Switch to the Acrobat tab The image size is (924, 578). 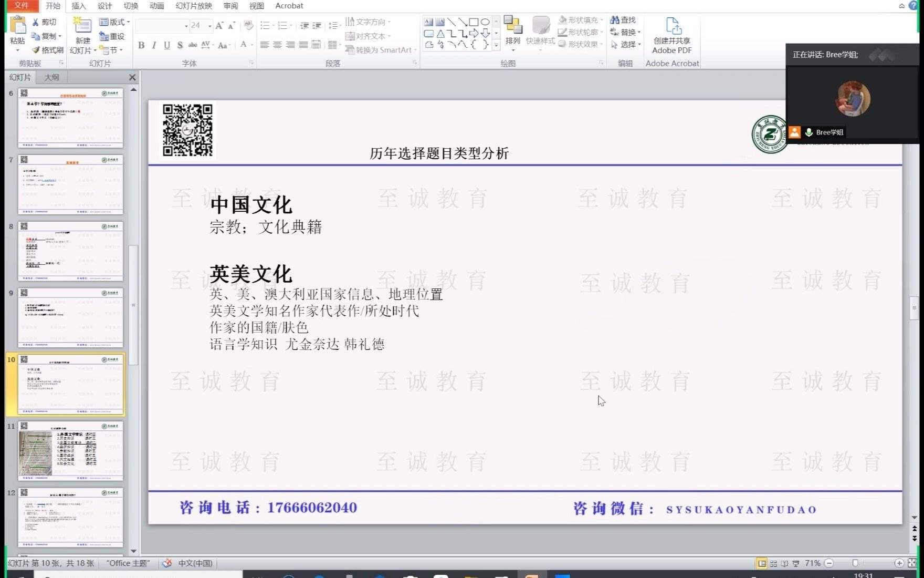(x=289, y=6)
